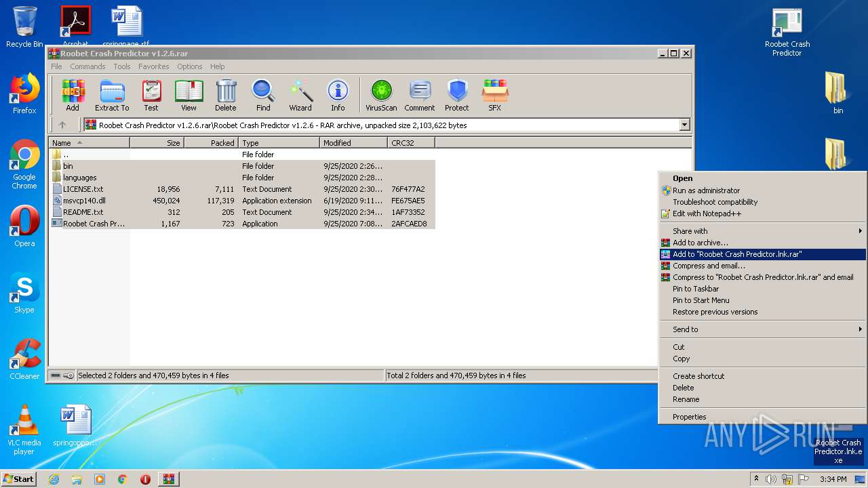Choose Delete in the context menu
The width and height of the screenshot is (868, 488).
(763, 388)
